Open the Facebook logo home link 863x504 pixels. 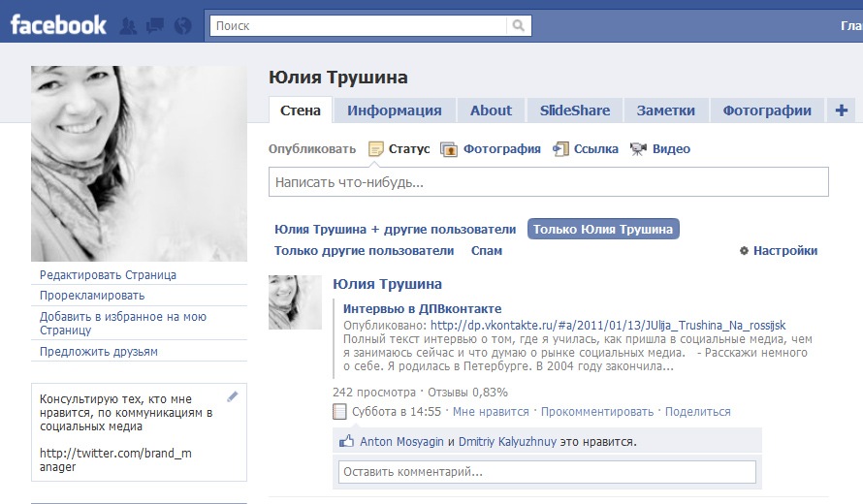[x=58, y=25]
